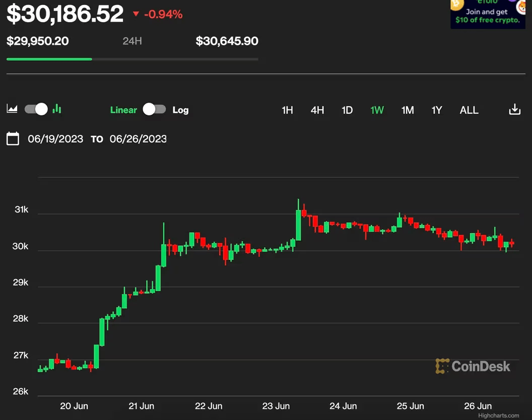Select the line chart icon
Image resolution: width=532 pixels, height=420 pixels.
point(12,109)
